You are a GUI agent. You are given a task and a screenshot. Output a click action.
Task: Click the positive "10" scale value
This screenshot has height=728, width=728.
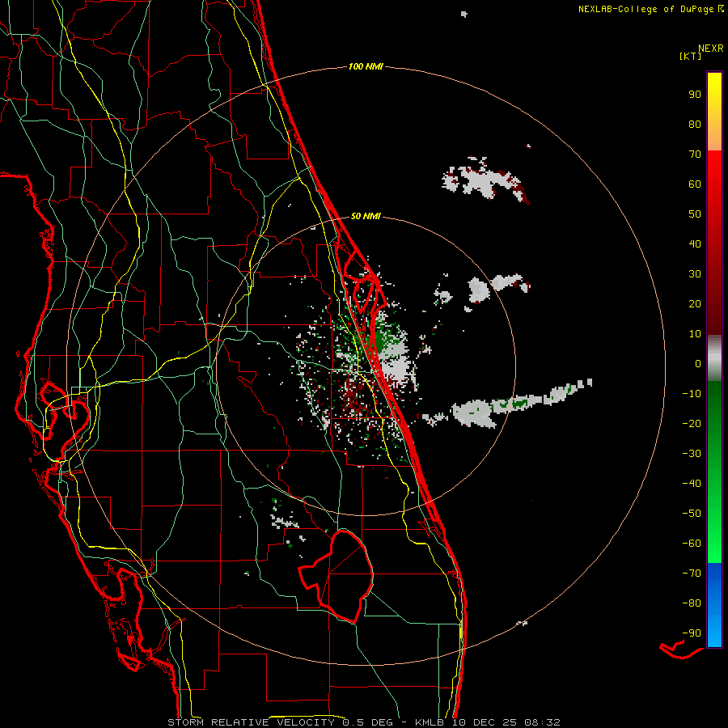click(695, 334)
